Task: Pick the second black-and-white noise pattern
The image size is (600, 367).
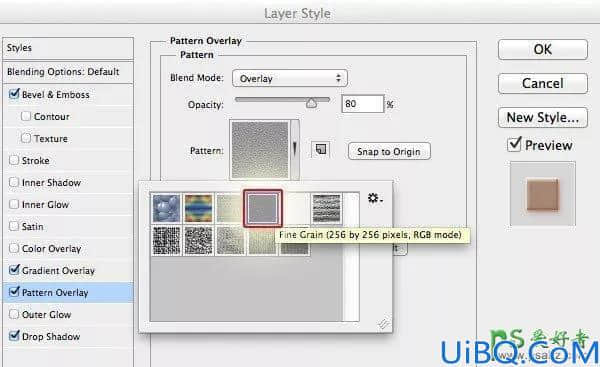Action: tap(198, 240)
